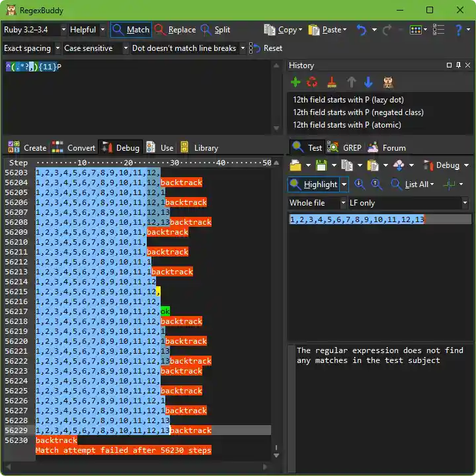Click the clear History brush icon
476x476 pixels.
(x=331, y=82)
